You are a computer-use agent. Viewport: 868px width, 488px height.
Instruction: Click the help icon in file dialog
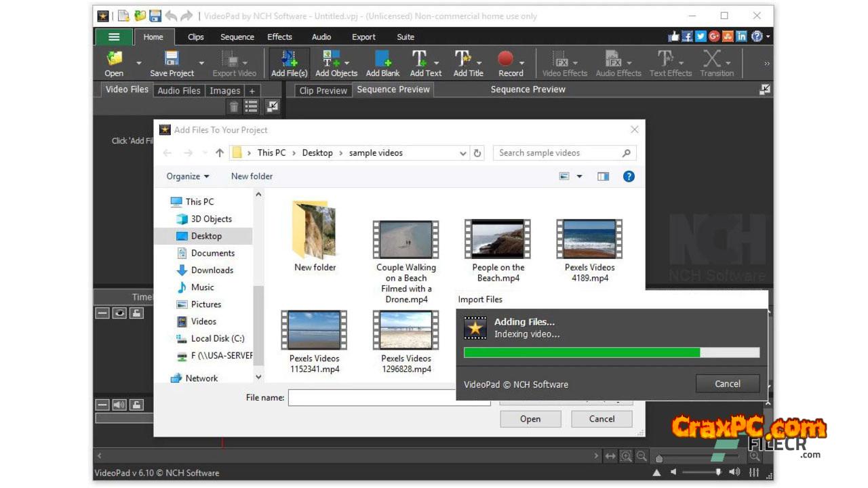pos(629,176)
